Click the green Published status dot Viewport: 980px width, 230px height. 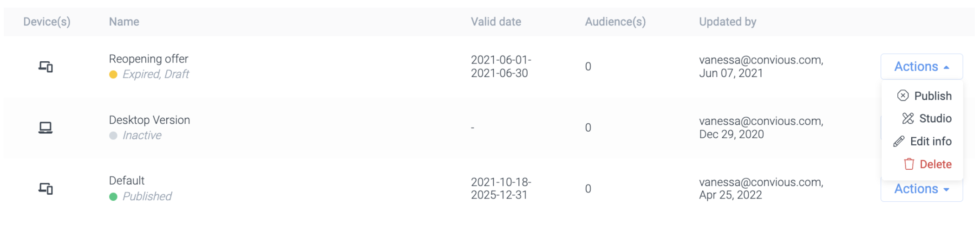[113, 197]
